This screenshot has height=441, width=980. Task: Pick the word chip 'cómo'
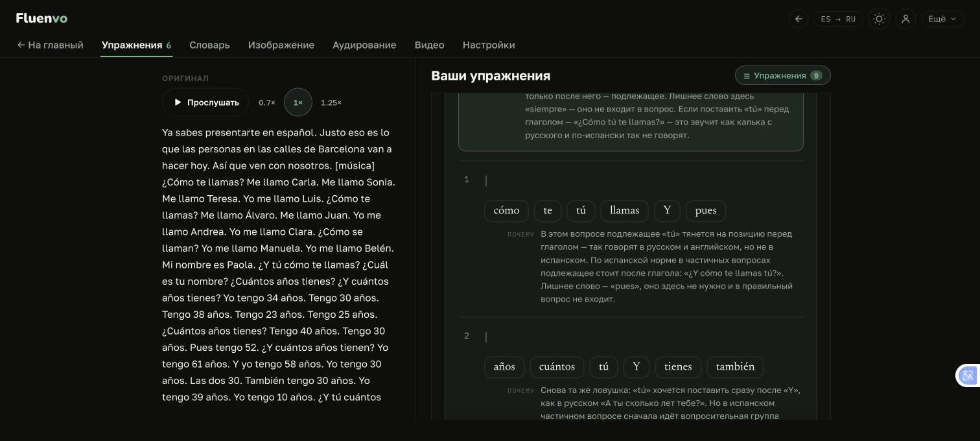[506, 211]
